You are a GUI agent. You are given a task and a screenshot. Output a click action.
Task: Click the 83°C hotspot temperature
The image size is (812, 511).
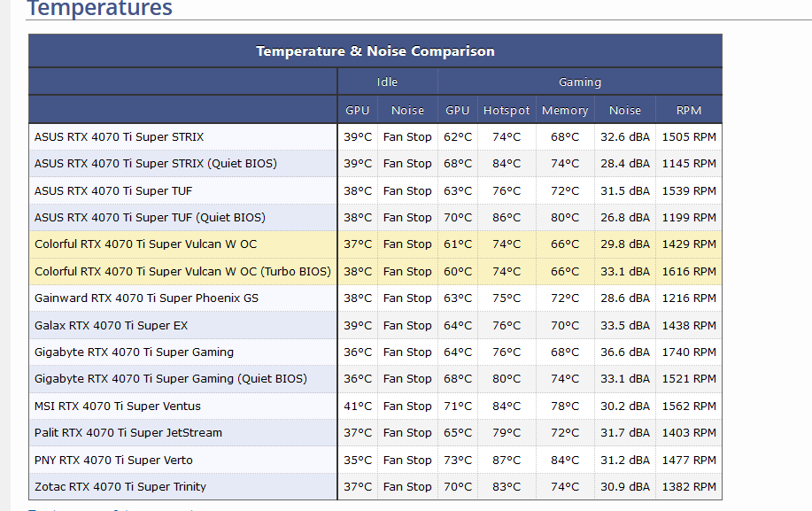(507, 487)
